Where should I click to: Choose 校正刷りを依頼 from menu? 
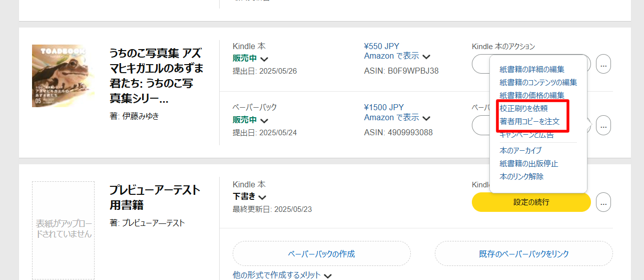[x=523, y=108]
